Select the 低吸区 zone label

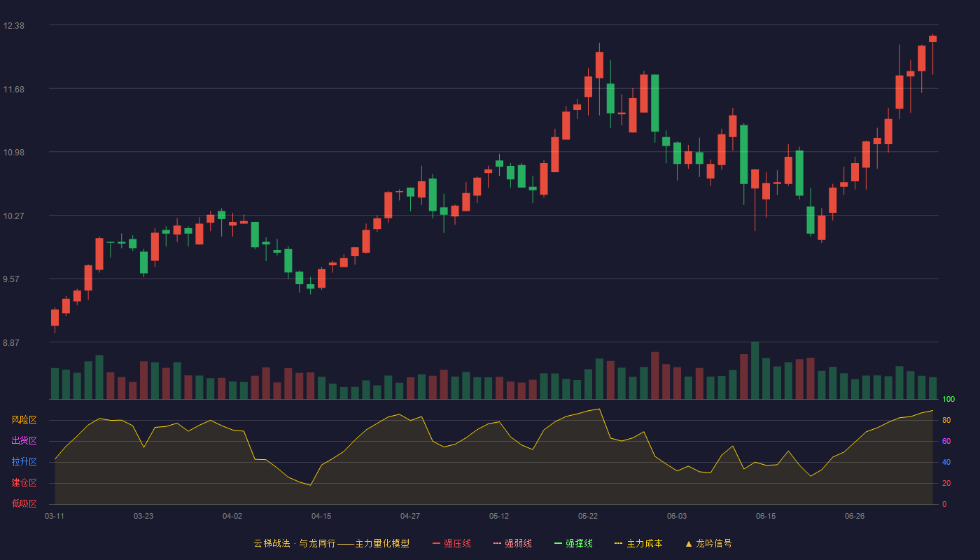tap(24, 504)
